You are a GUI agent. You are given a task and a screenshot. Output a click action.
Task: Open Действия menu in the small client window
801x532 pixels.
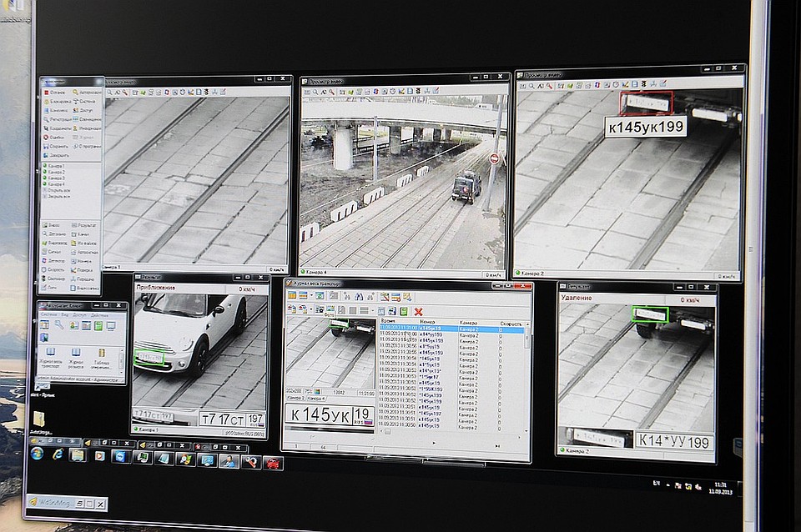(99, 314)
